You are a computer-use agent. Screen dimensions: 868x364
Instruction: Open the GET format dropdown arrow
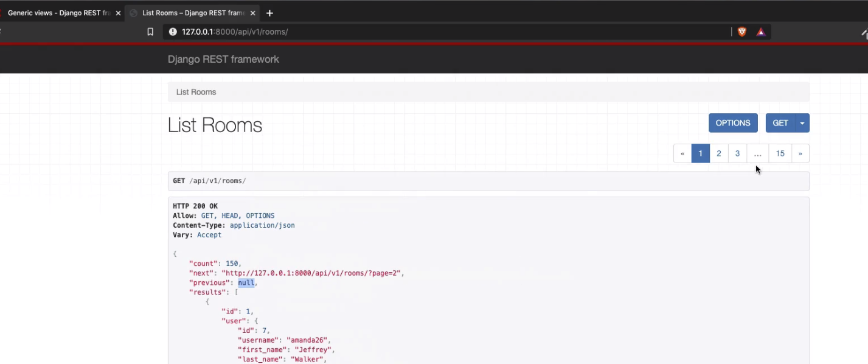(802, 122)
